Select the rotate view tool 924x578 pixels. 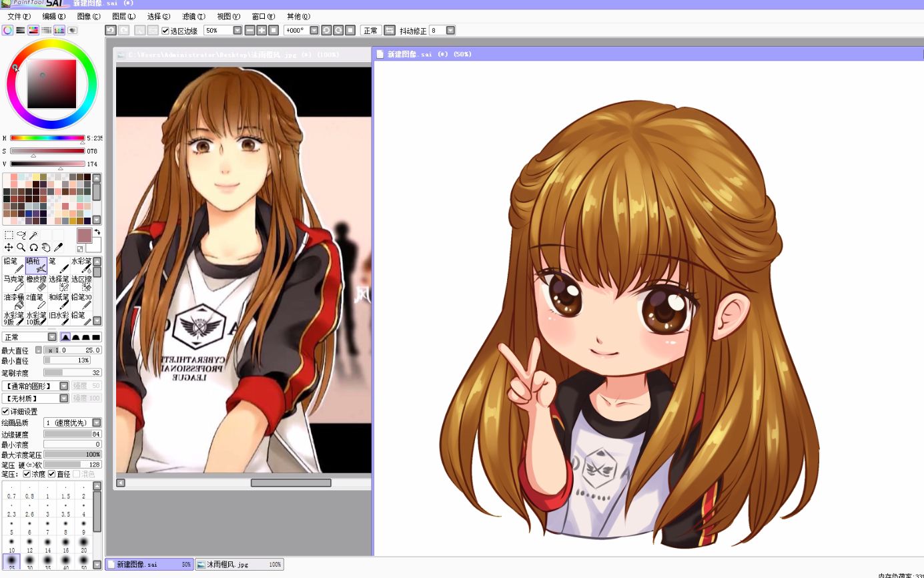pyautogui.click(x=33, y=248)
